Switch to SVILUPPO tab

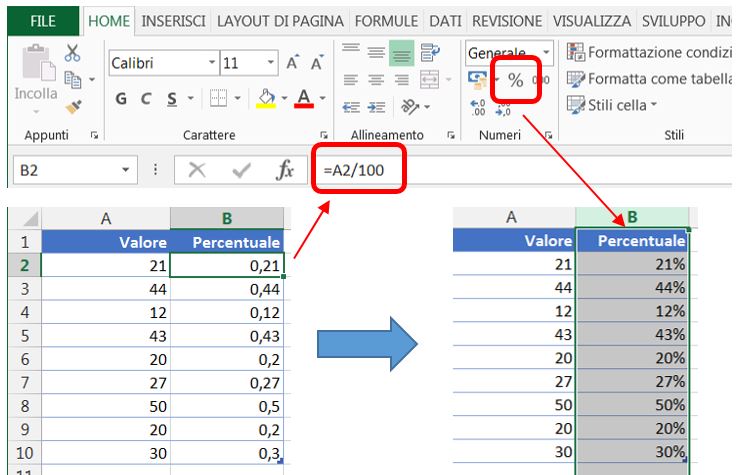click(674, 21)
